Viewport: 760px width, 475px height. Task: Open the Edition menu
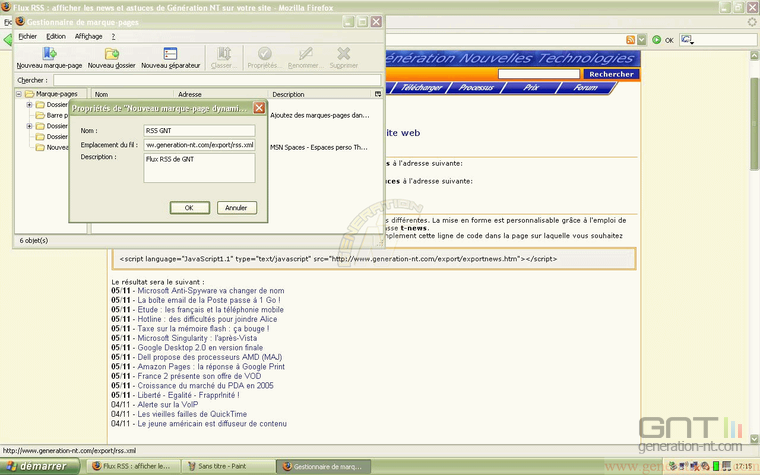56,36
